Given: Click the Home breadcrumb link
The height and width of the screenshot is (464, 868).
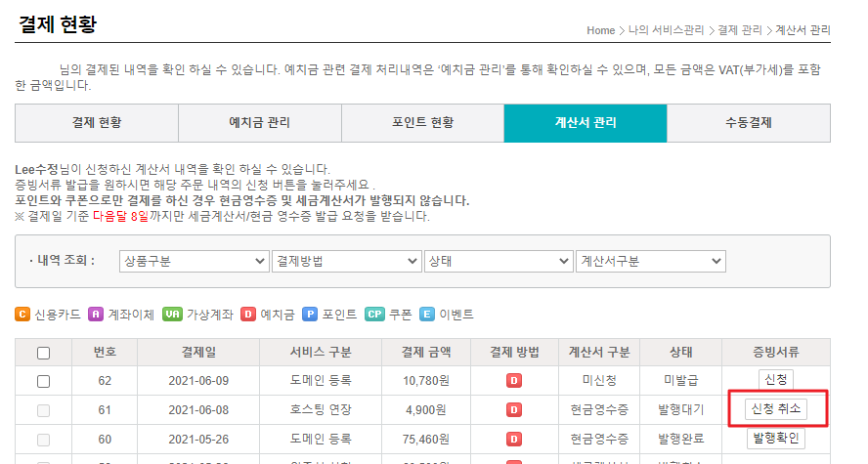Looking at the screenshot, I should coord(600,30).
